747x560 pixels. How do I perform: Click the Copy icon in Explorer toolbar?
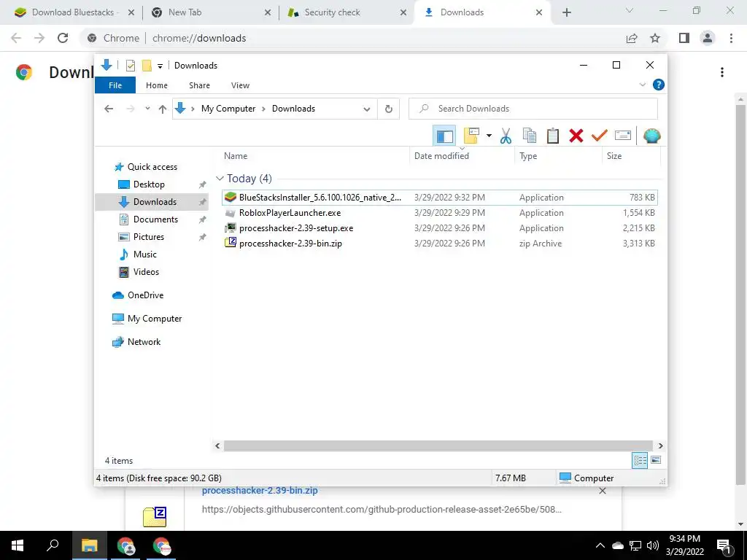point(530,136)
